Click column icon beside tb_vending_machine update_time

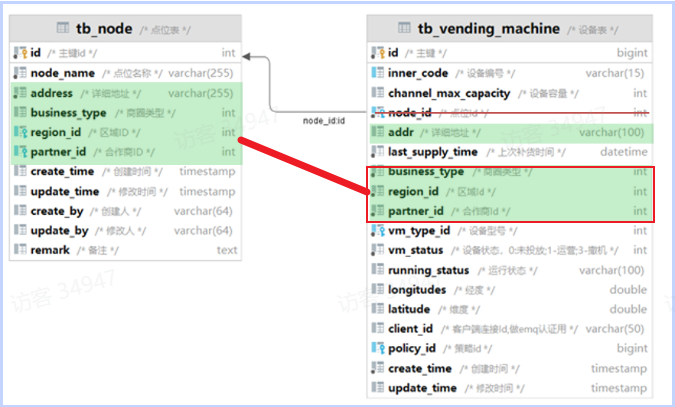[x=378, y=388]
